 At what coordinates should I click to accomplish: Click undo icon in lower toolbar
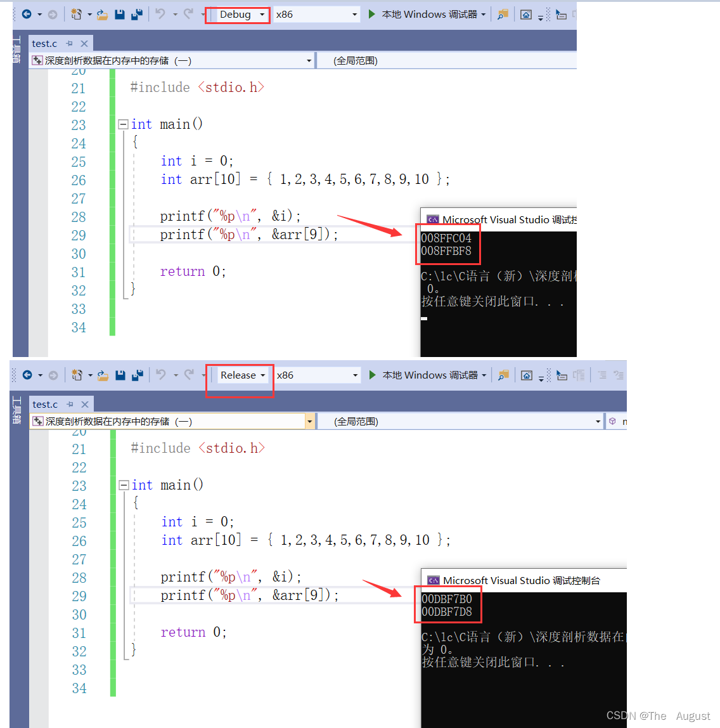(161, 375)
